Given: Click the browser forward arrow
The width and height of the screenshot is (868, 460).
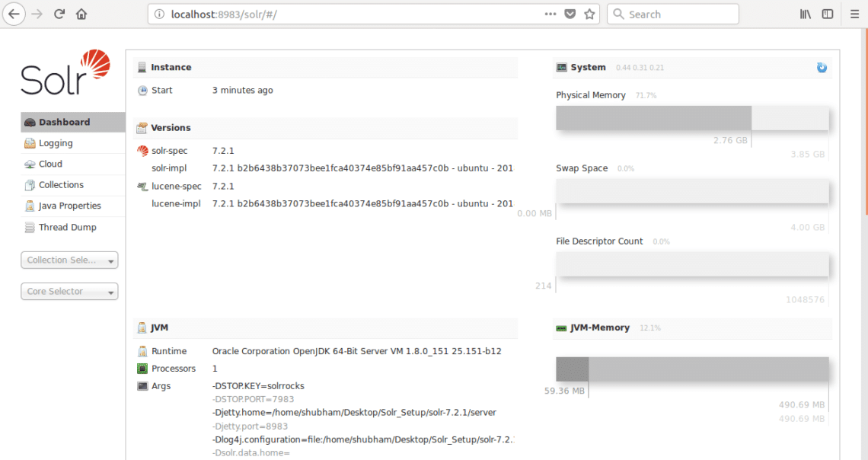Looking at the screenshot, I should (37, 14).
